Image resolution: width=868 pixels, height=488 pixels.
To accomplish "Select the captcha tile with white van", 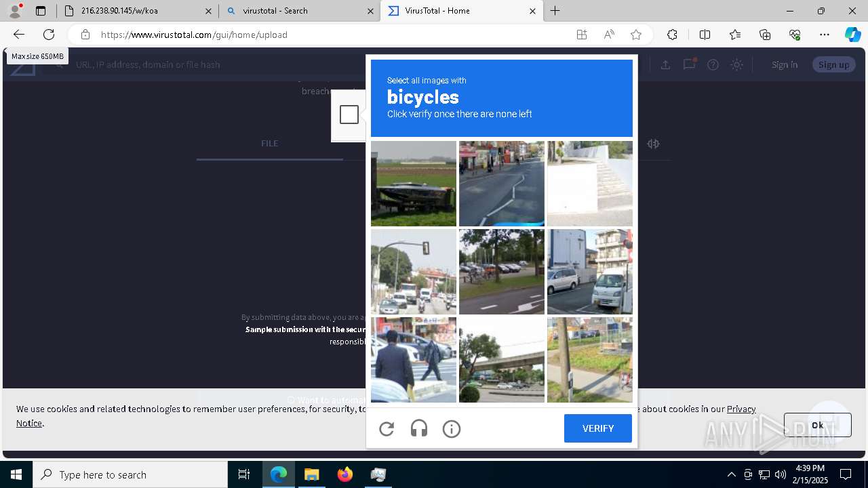I will [590, 272].
